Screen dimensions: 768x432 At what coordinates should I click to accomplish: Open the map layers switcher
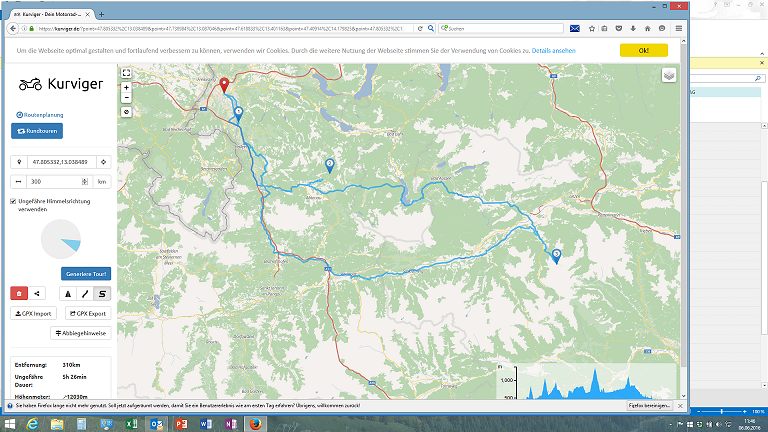668,75
